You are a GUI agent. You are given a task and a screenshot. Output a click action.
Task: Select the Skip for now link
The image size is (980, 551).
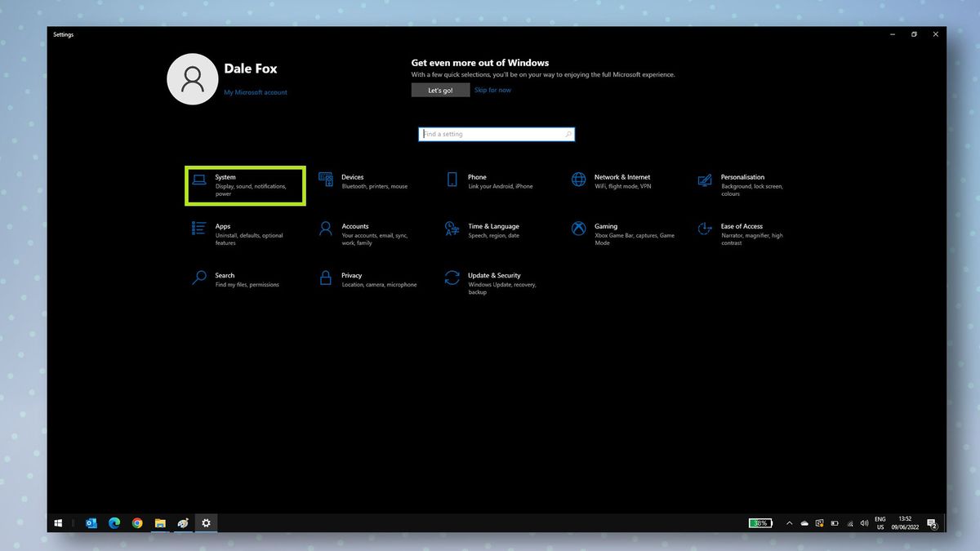tap(492, 90)
